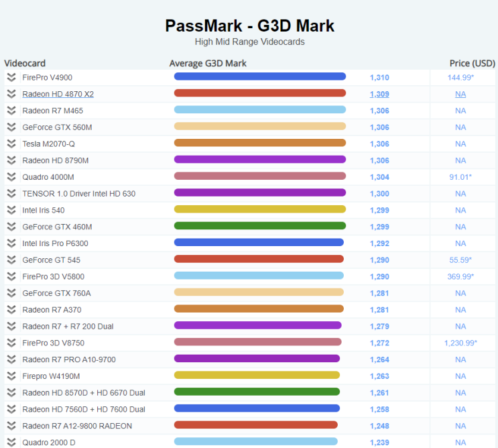The width and height of the screenshot is (498, 448).
Task: Click the orange bar for Tesla M2070-Q
Action: [260, 143]
